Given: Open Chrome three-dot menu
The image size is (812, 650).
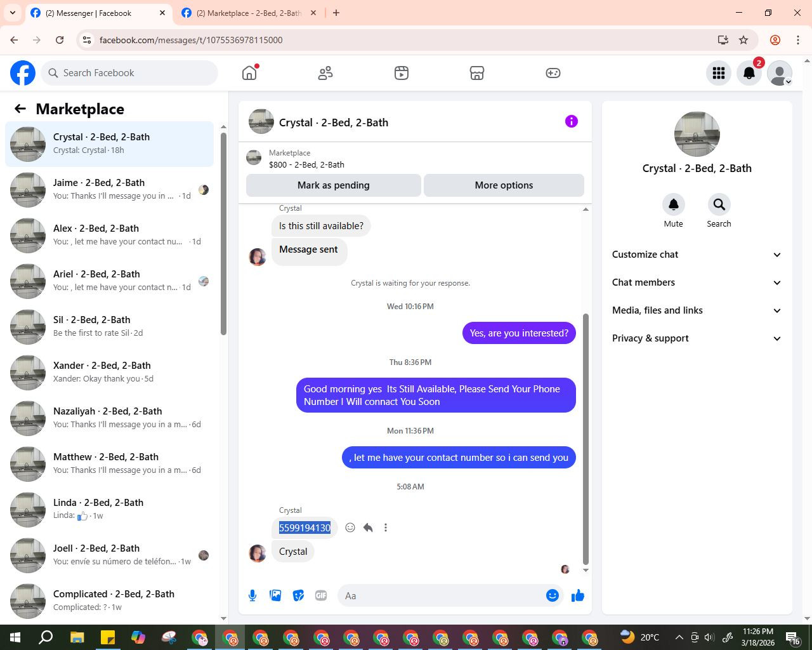Looking at the screenshot, I should coord(798,40).
